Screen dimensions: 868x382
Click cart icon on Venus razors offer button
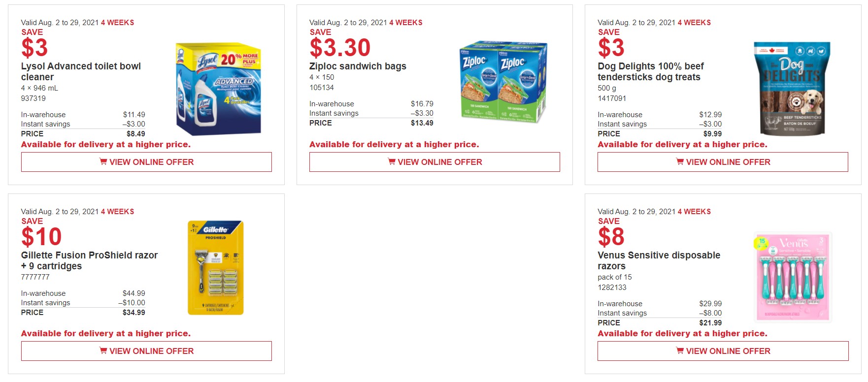(680, 350)
